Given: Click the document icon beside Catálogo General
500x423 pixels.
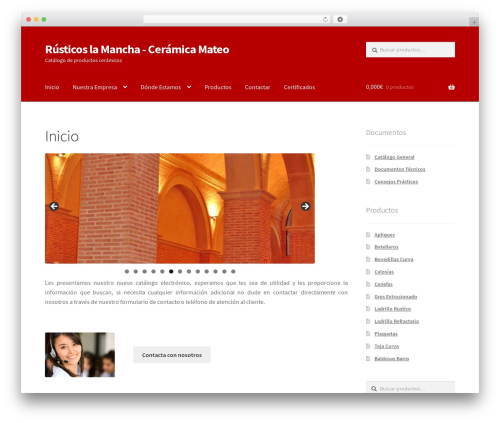Looking at the screenshot, I should coord(368,157).
